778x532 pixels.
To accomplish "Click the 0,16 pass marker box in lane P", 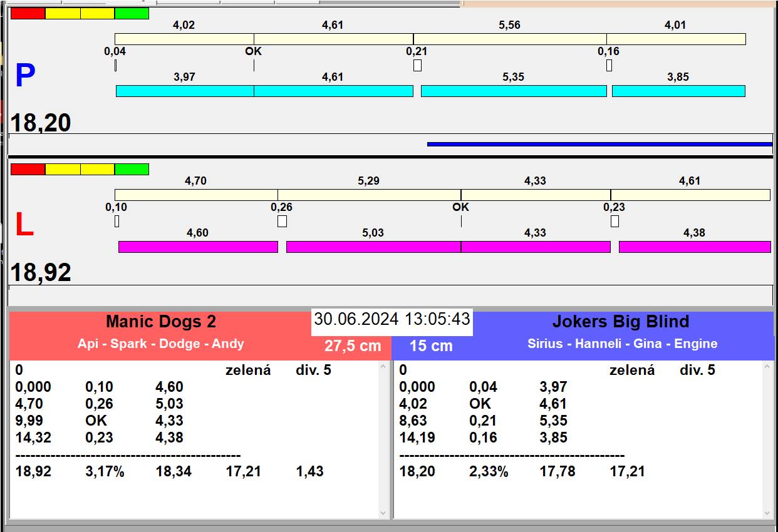I will pos(609,65).
